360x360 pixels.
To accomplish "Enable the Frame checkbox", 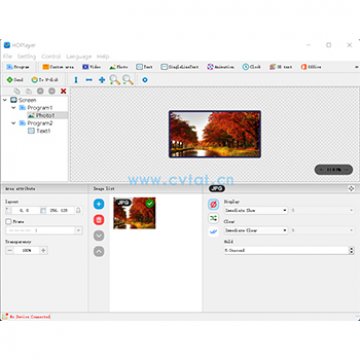I will click(8, 221).
